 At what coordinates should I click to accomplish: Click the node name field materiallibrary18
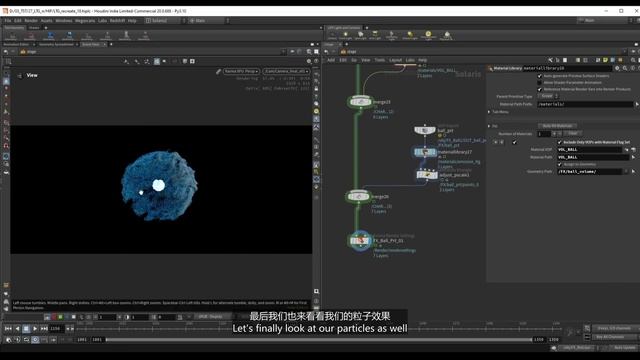click(567, 68)
